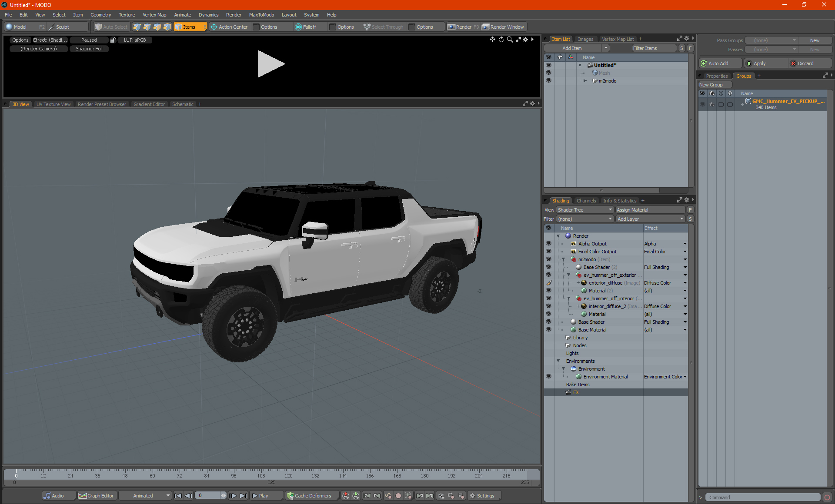Click the Render F9 button
This screenshot has width=835, height=504.
pos(463,27)
